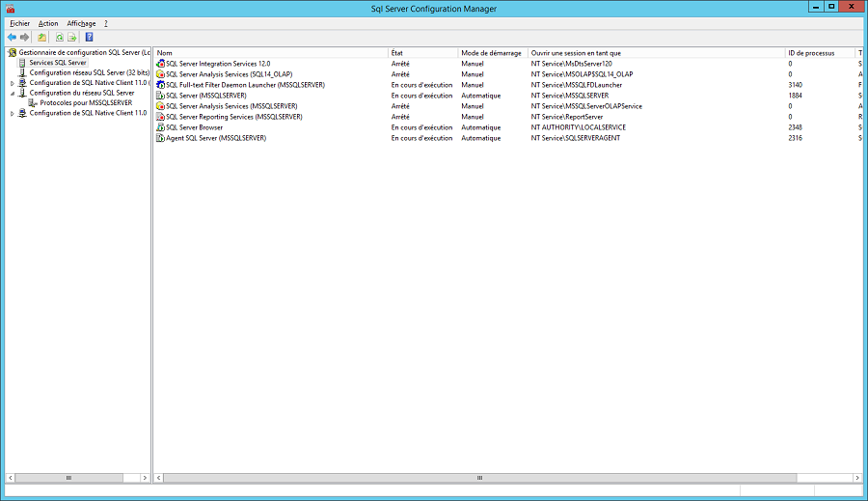Collapse Configuration du réseau SQL Server node
The width and height of the screenshot is (868, 501).
(x=13, y=93)
